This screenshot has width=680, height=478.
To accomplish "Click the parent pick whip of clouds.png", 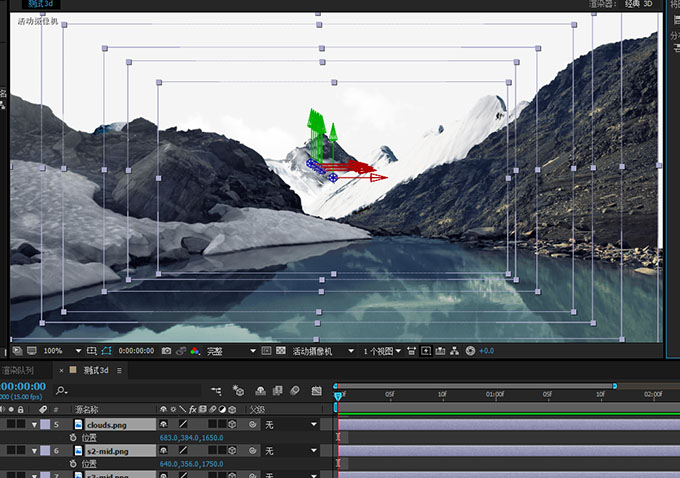I will pos(252,425).
